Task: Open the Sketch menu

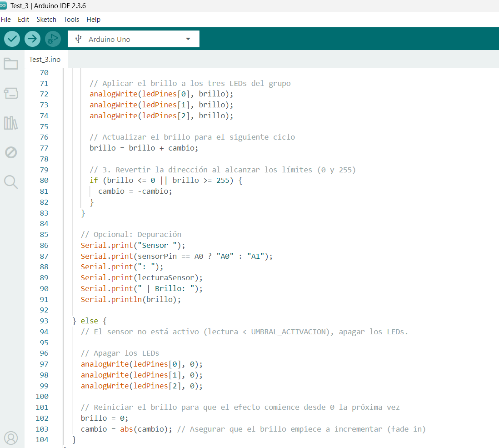Action: (x=46, y=20)
